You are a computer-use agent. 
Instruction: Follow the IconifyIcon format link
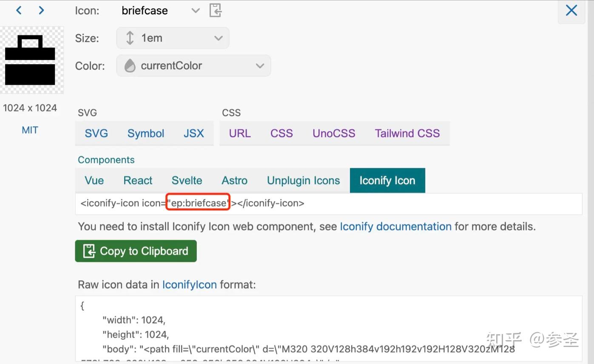(189, 284)
